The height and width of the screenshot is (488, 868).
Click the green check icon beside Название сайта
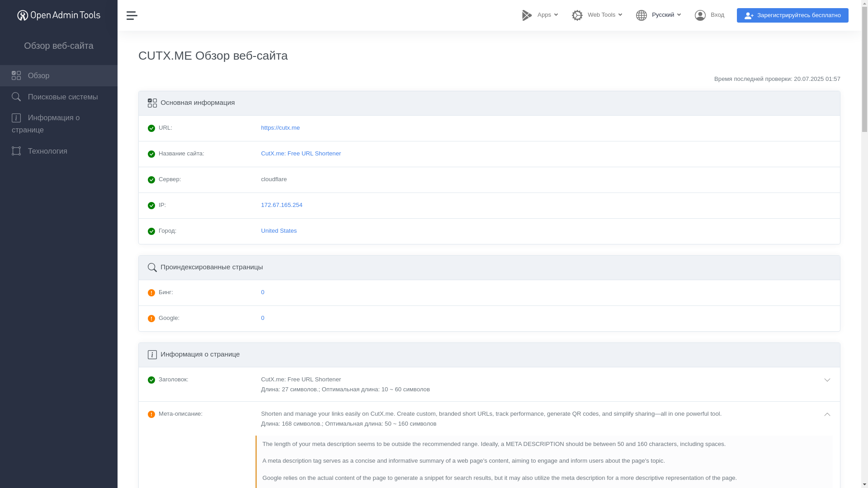(x=151, y=154)
